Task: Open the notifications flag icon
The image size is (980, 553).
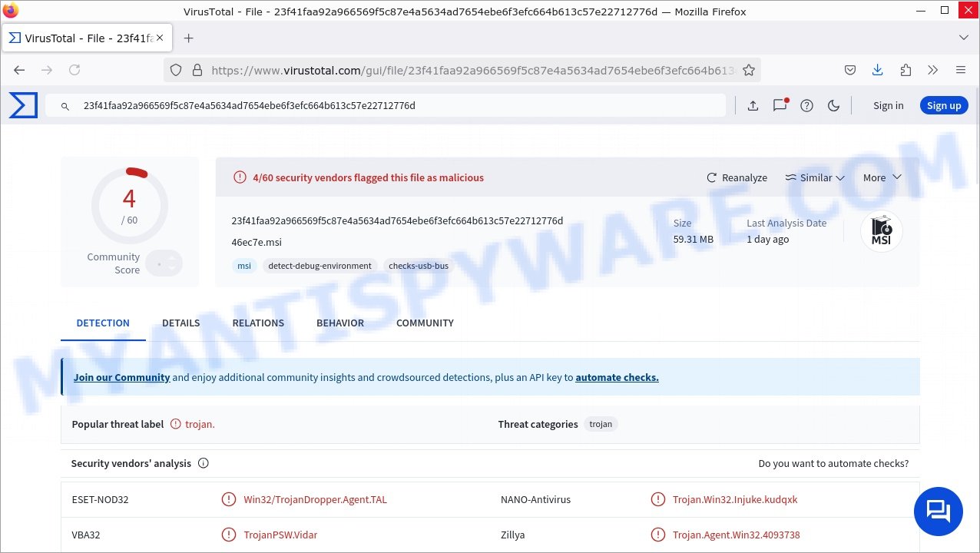Action: click(x=780, y=105)
